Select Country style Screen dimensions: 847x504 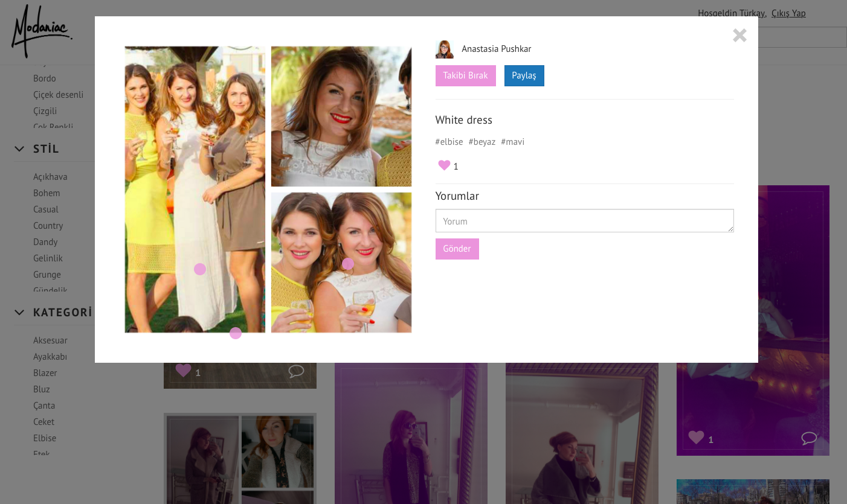(48, 226)
